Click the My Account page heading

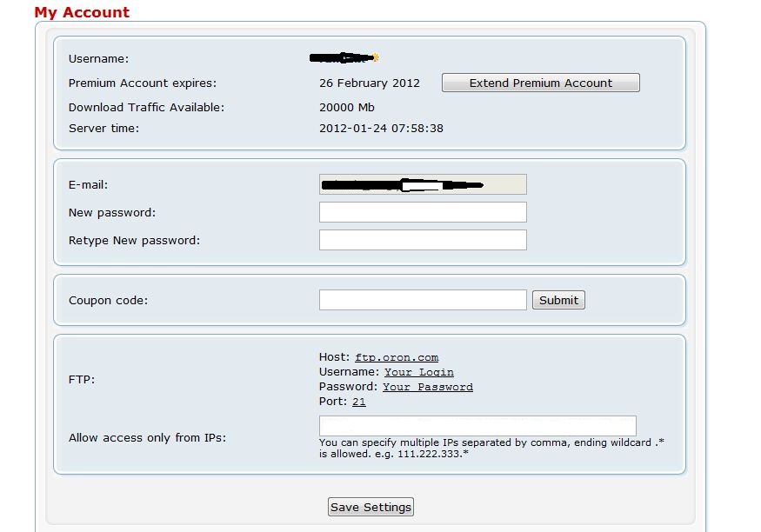tap(82, 12)
